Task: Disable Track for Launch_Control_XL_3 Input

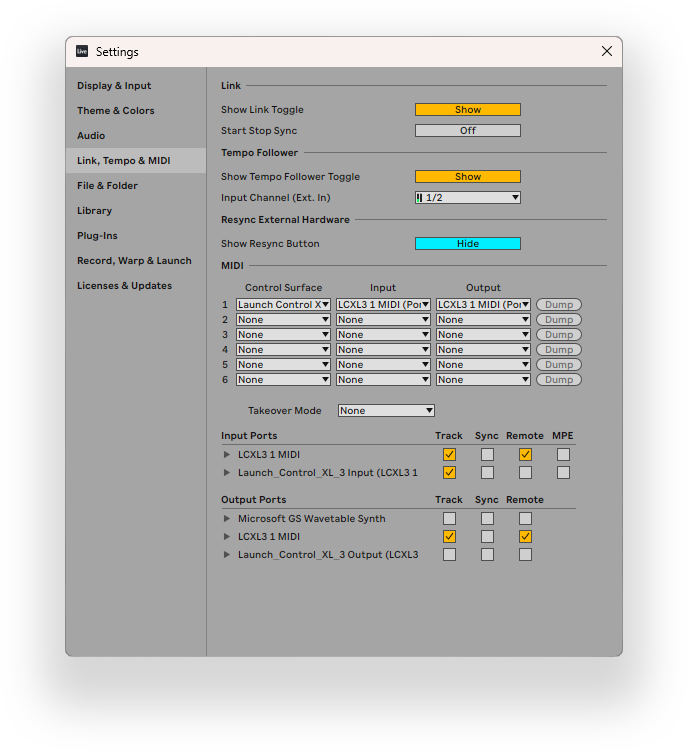Action: (449, 473)
